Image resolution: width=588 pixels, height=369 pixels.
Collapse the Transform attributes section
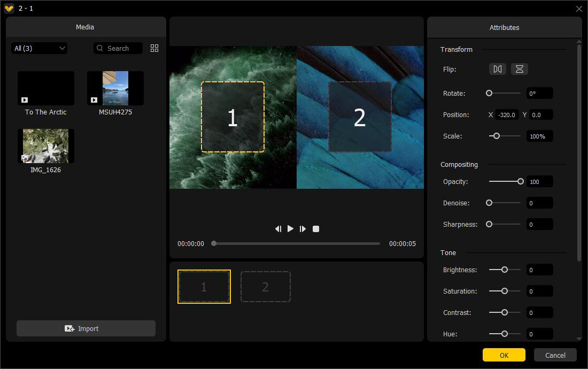[457, 49]
